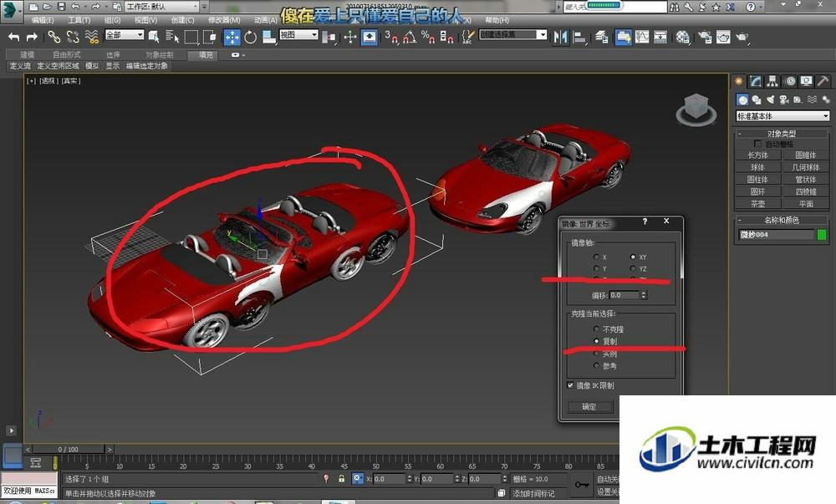Select the 参考 (Reference) clone option

tap(596, 365)
